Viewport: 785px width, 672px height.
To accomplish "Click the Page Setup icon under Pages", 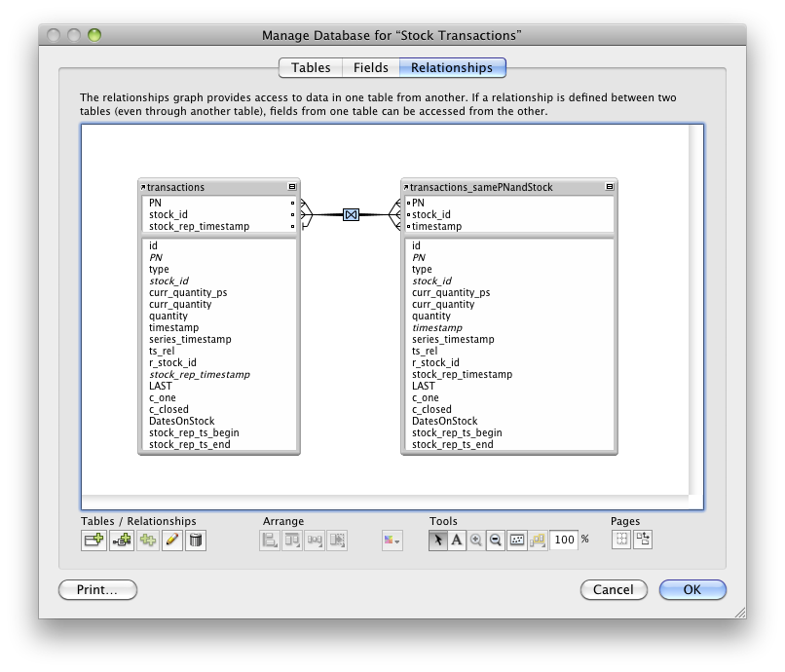I will [x=643, y=540].
